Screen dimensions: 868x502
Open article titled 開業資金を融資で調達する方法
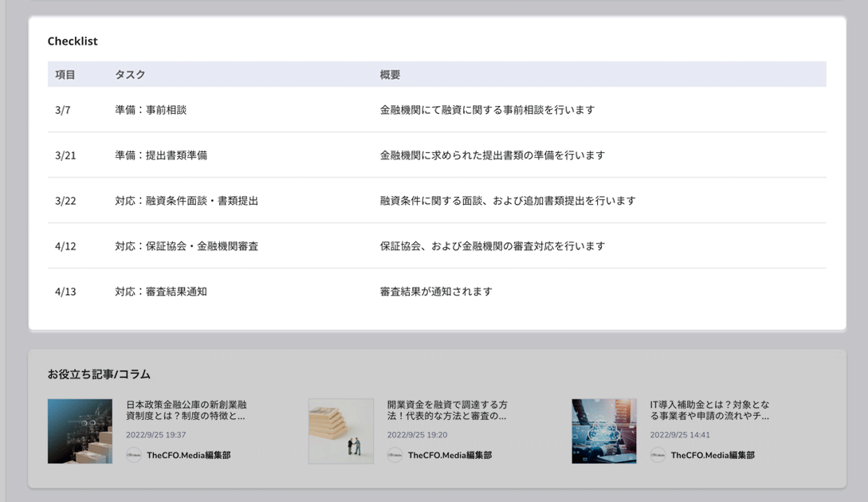(446, 410)
